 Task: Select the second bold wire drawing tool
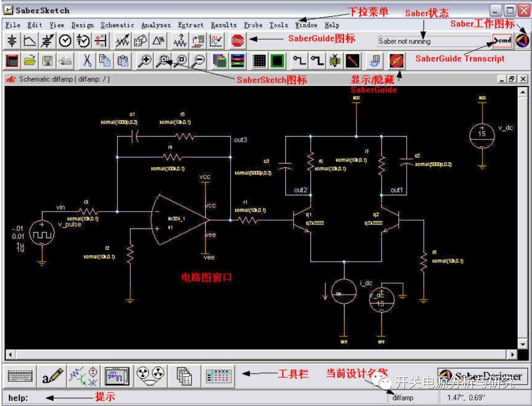point(317,61)
